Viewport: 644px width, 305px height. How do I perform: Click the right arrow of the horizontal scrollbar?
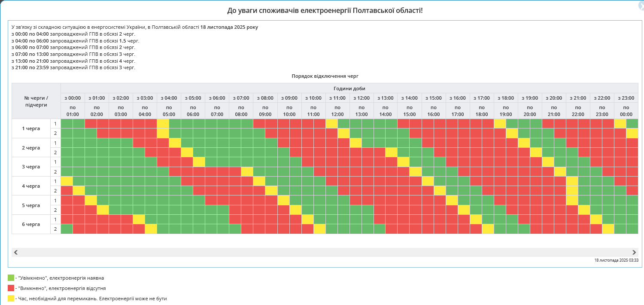[634, 252]
